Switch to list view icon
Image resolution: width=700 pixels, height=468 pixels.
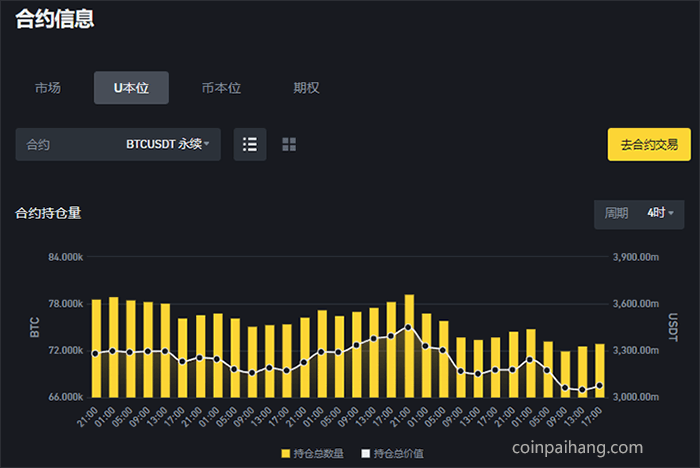tap(250, 145)
